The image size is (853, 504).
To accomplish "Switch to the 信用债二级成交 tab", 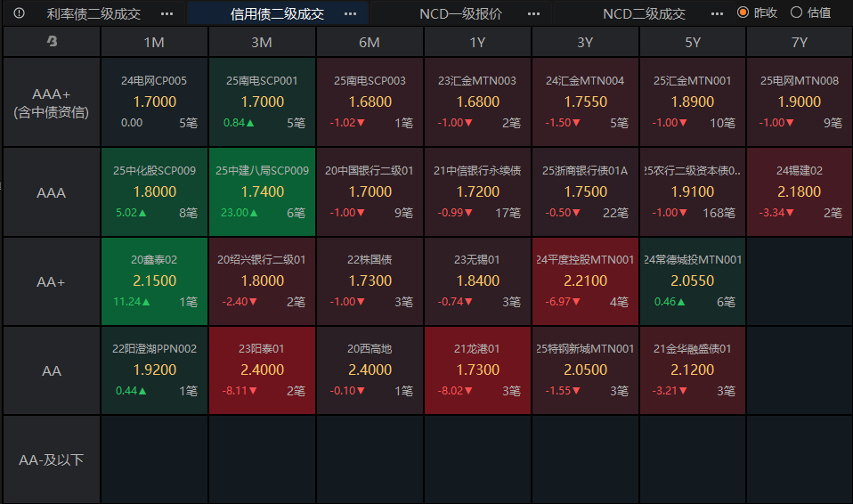I will pyautogui.click(x=277, y=13).
